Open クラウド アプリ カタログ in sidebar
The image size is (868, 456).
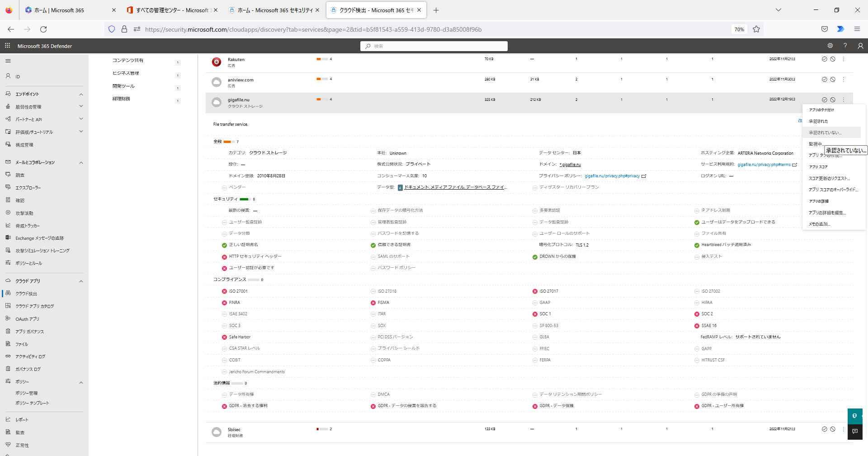[x=34, y=306]
